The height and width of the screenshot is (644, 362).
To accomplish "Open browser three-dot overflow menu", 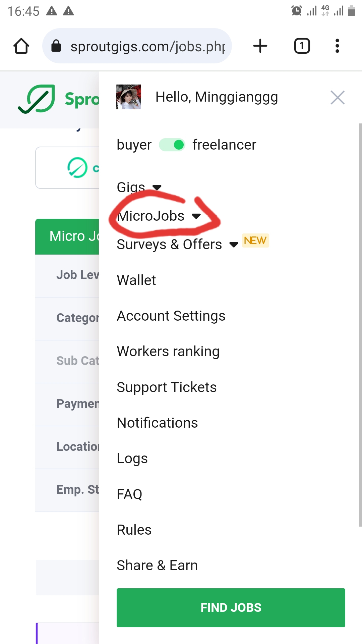I will point(337,46).
